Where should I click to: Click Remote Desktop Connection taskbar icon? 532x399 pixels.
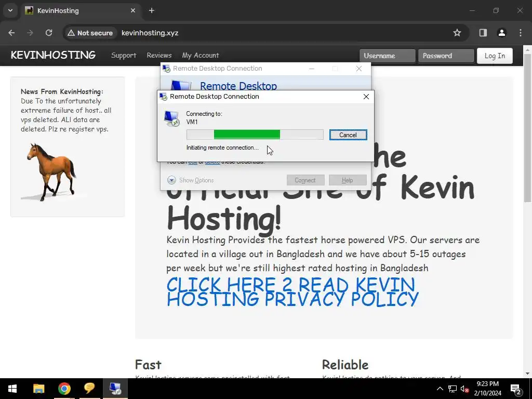click(x=115, y=389)
